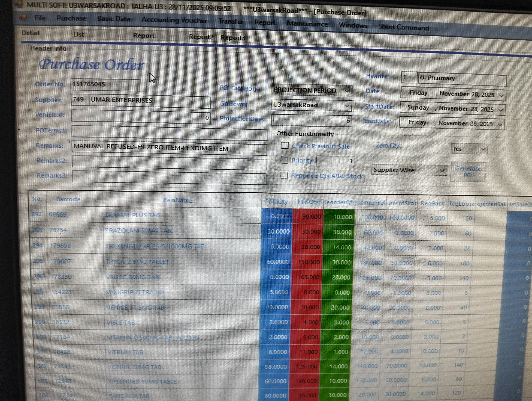Tick Required Qty After Stock checkbox
This screenshot has width=532, height=401.
pos(284,175)
